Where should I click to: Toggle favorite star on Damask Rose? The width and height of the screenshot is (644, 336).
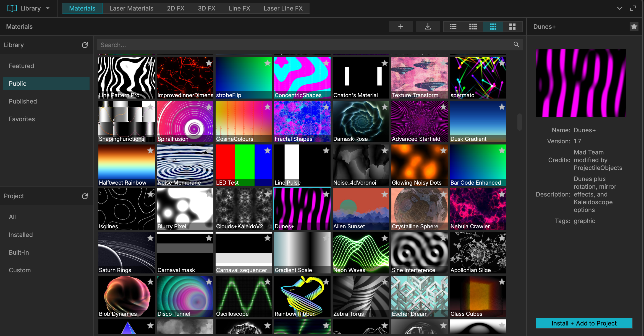click(x=385, y=107)
